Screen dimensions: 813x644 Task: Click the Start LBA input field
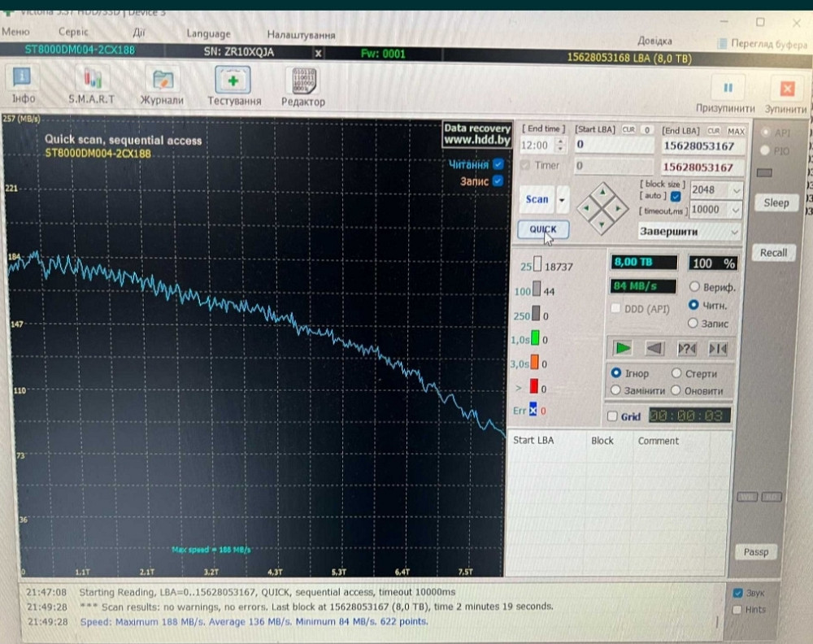tap(614, 145)
